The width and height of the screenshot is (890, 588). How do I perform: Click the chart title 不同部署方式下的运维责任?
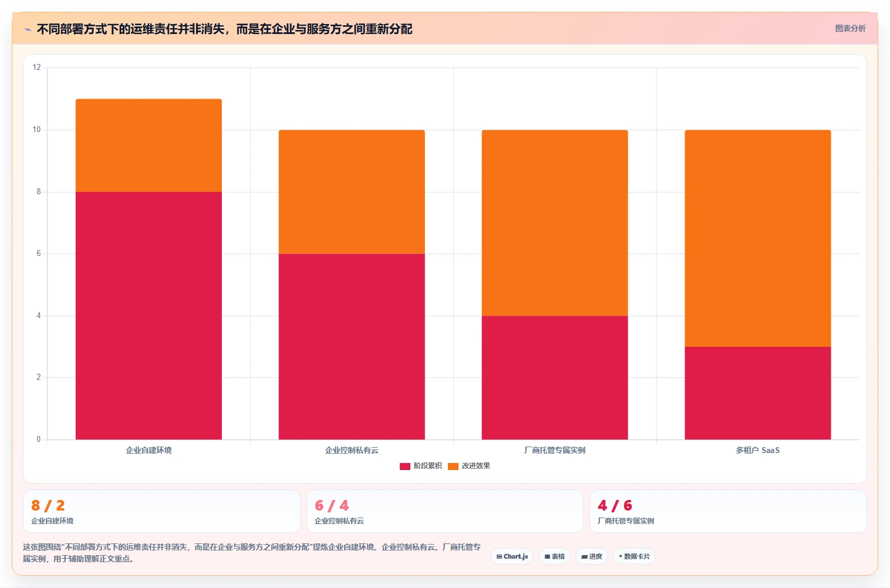[x=224, y=29]
